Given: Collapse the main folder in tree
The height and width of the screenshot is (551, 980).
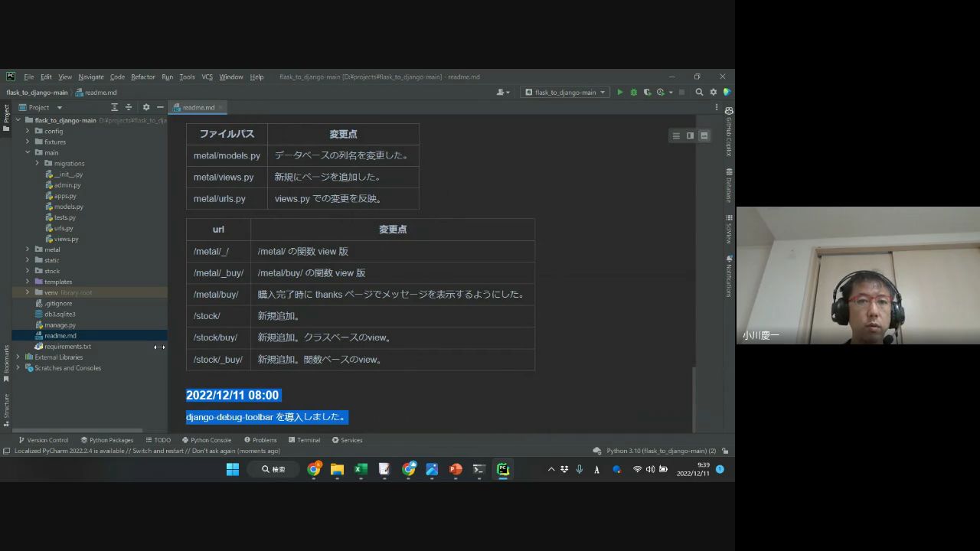Looking at the screenshot, I should 28,153.
